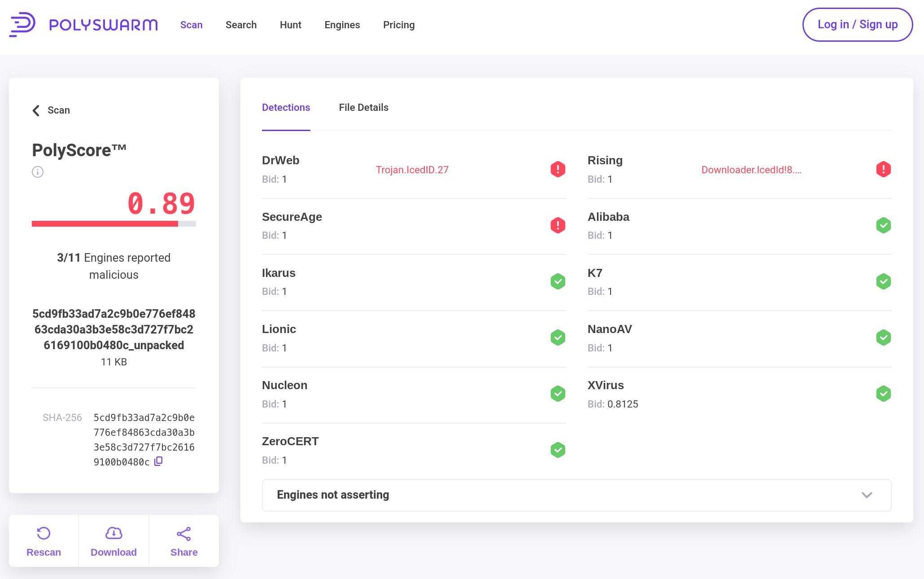Viewport: 924px width, 579px height.
Task: Click the Download icon
Action: [x=113, y=534]
